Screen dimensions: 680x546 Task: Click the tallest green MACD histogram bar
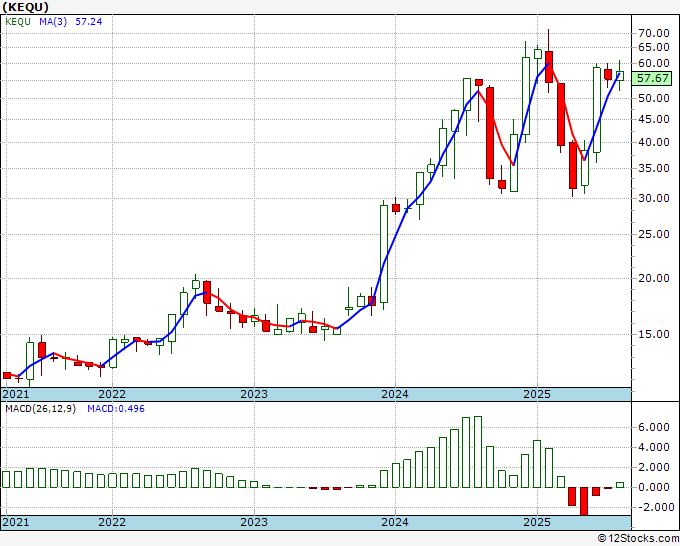(478, 452)
